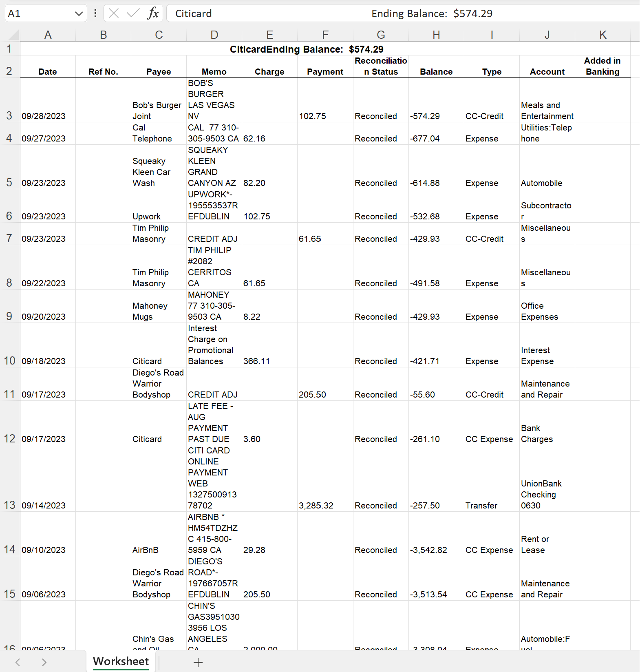This screenshot has height=672, width=640.
Task: Select column H header
Action: click(x=436, y=35)
